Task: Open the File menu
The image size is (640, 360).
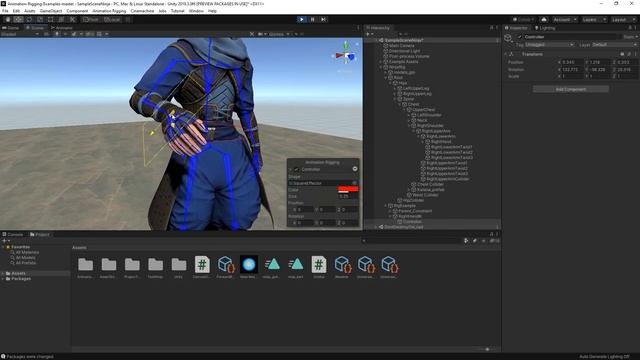Action: pos(5,11)
